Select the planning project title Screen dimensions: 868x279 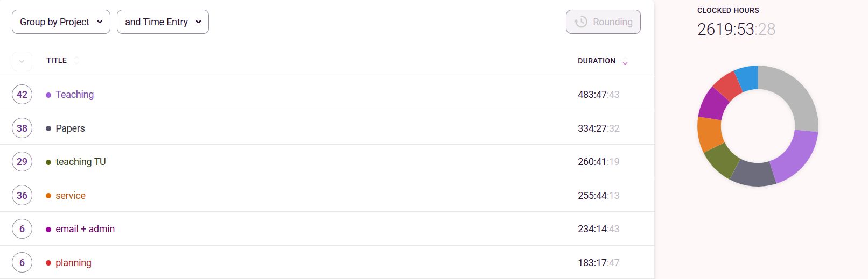pyautogui.click(x=73, y=263)
